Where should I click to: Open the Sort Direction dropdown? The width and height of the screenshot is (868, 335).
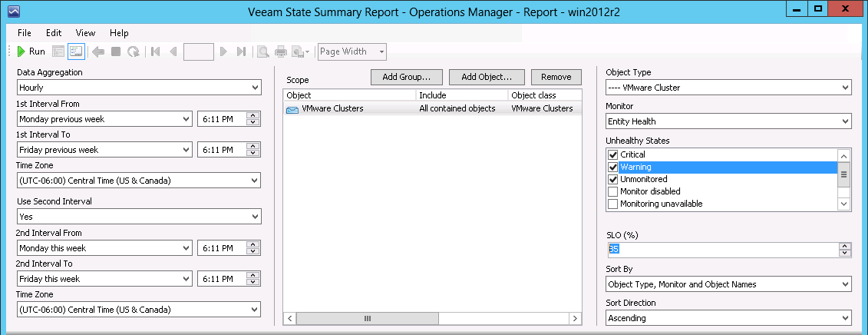728,318
